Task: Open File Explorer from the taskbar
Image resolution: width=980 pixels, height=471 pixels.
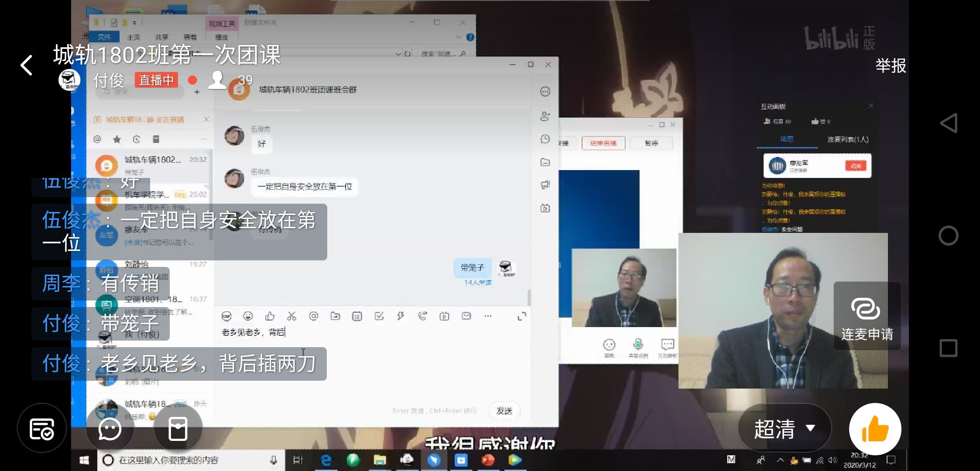Action: coord(380,460)
